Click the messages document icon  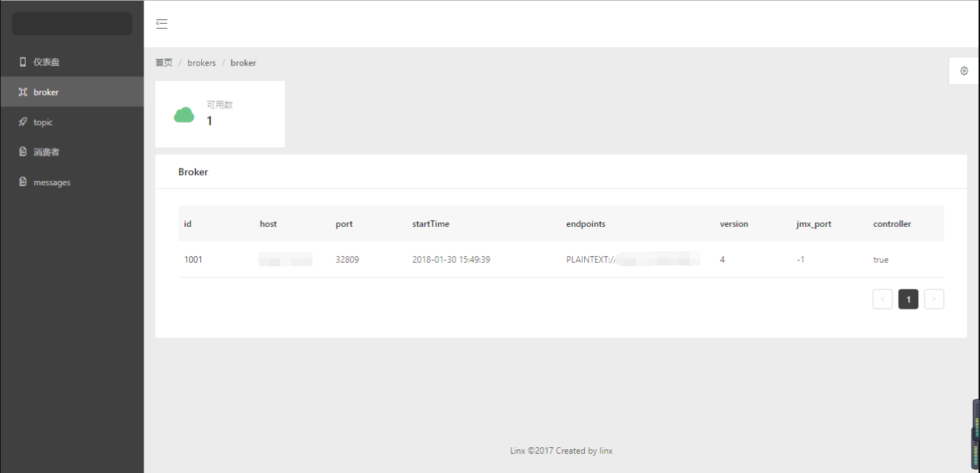[23, 182]
